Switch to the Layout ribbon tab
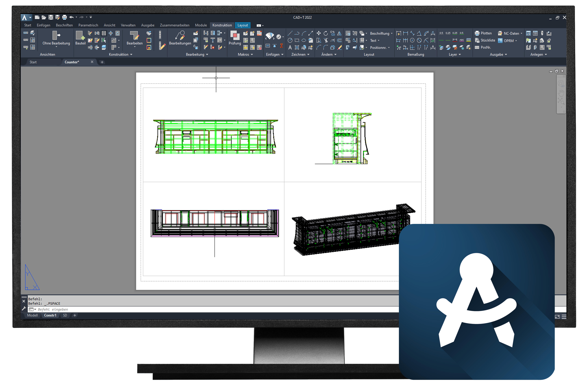 243,25
